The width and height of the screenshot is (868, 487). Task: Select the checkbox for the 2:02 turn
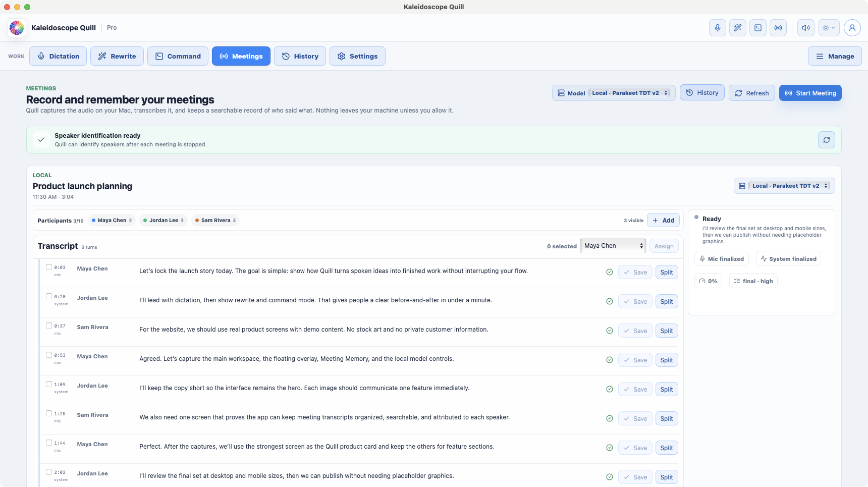[x=49, y=472]
